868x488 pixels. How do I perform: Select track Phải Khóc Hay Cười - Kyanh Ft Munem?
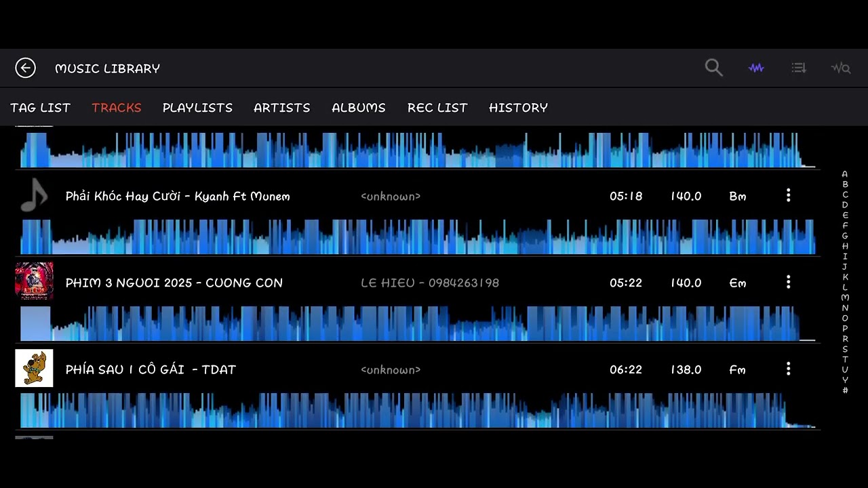point(178,197)
